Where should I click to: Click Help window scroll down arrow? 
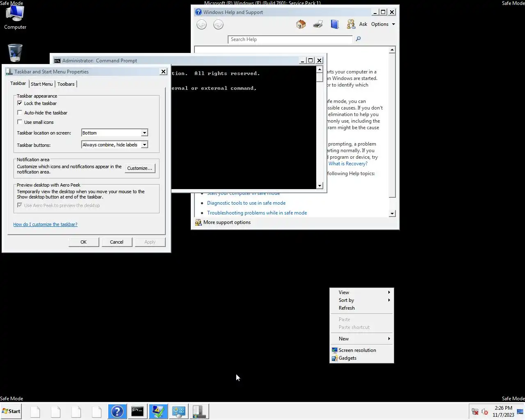click(x=392, y=213)
